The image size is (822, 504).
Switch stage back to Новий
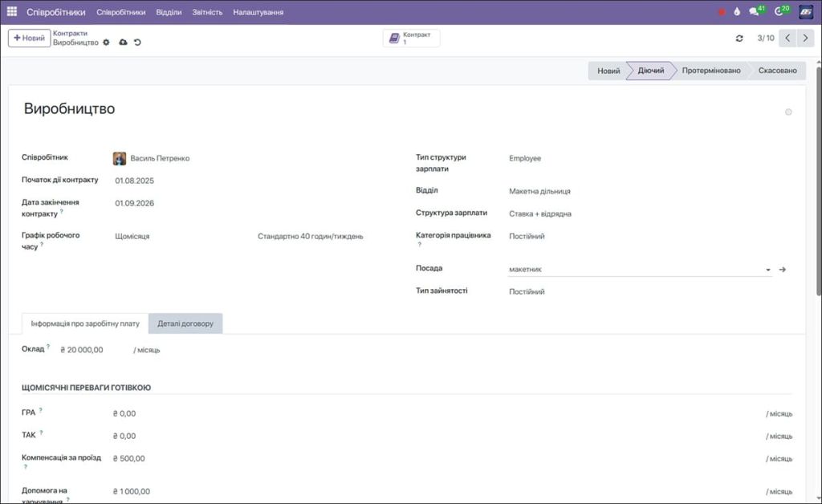[607, 71]
